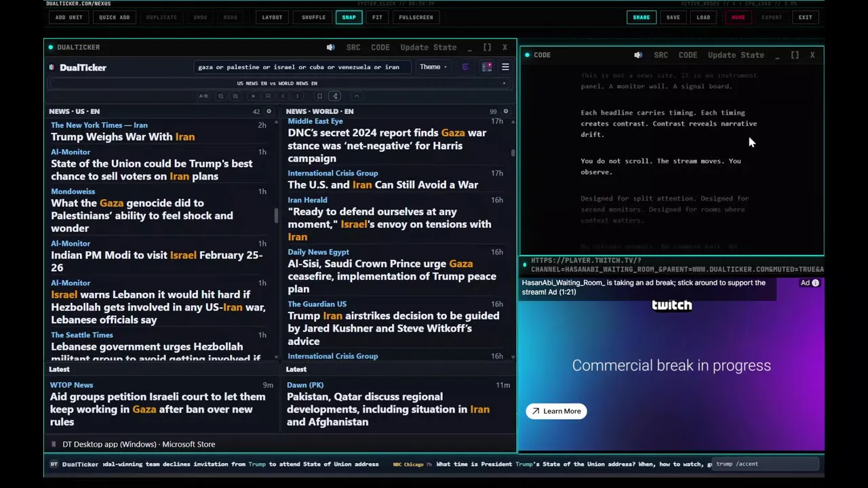This screenshot has width=868, height=488.
Task: Open Aid groups petition Israeli court headline
Action: (157, 409)
